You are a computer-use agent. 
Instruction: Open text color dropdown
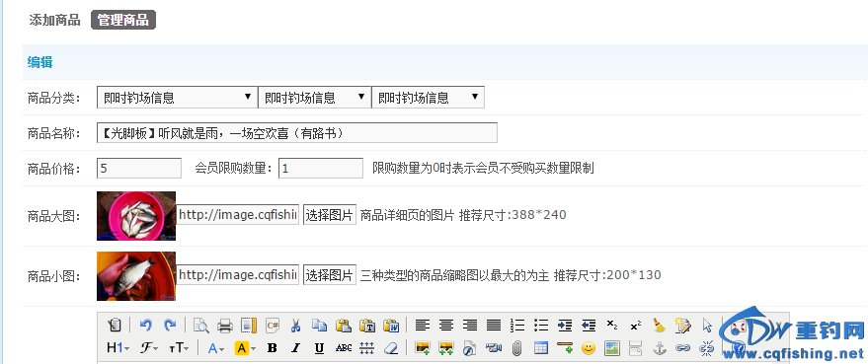point(216,348)
